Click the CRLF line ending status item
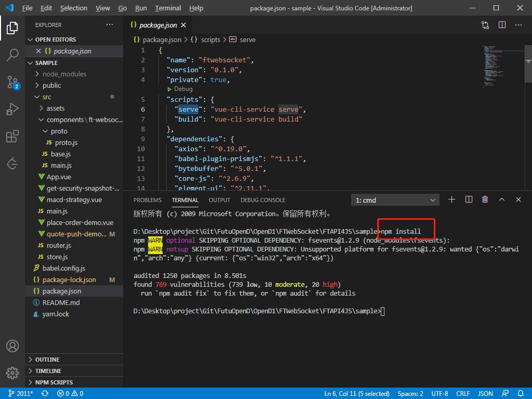The image size is (532, 399). (x=463, y=393)
